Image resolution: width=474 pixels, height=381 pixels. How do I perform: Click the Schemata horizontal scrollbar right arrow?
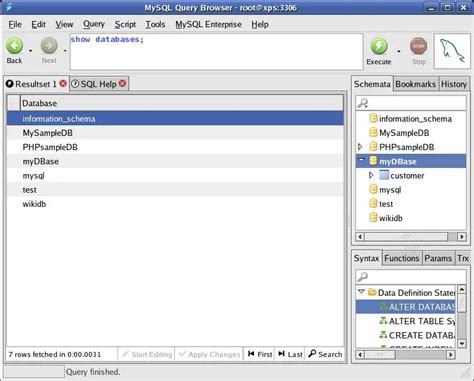462,237
